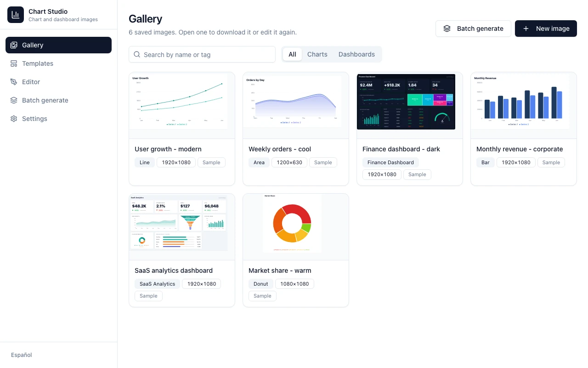Screen dimensions: 588x368
Task: Open Settings from the sidebar
Action: pyautogui.click(x=58, y=119)
